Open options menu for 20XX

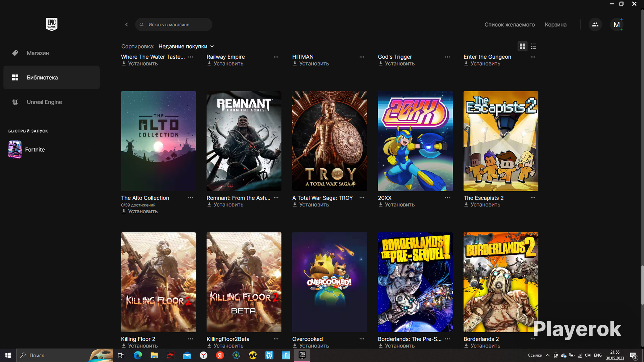click(x=447, y=198)
